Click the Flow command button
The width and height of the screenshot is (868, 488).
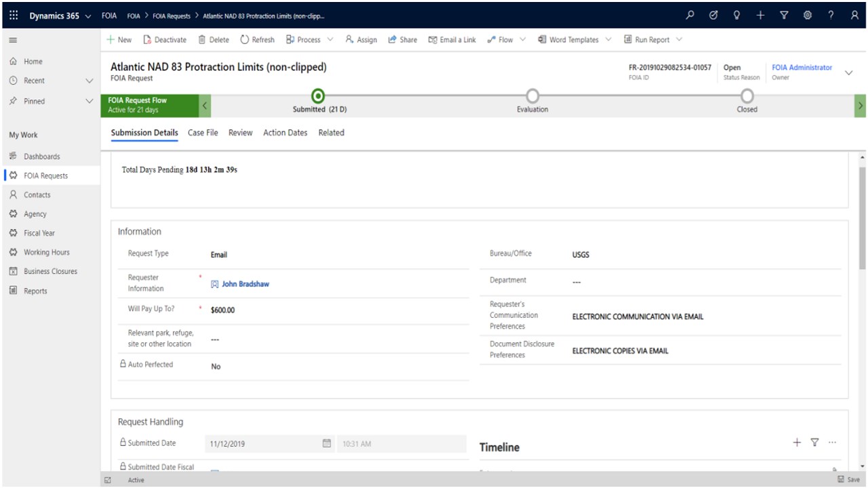(x=500, y=40)
